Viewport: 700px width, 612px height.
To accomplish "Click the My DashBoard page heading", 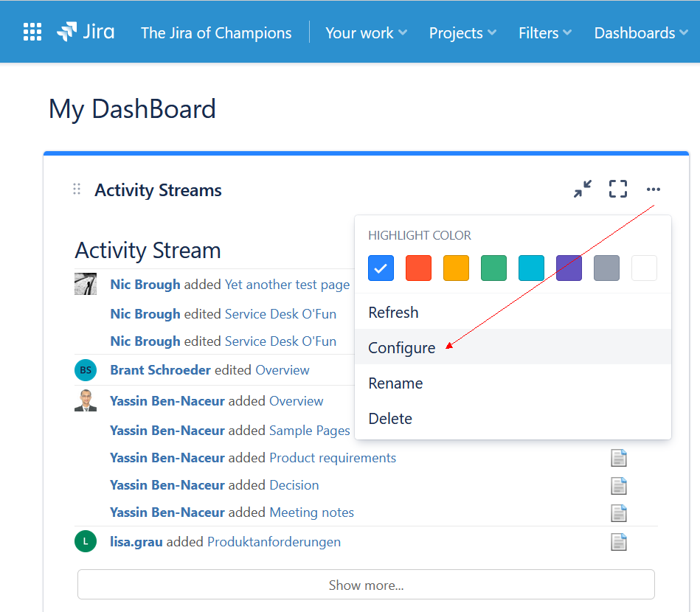I will point(132,109).
